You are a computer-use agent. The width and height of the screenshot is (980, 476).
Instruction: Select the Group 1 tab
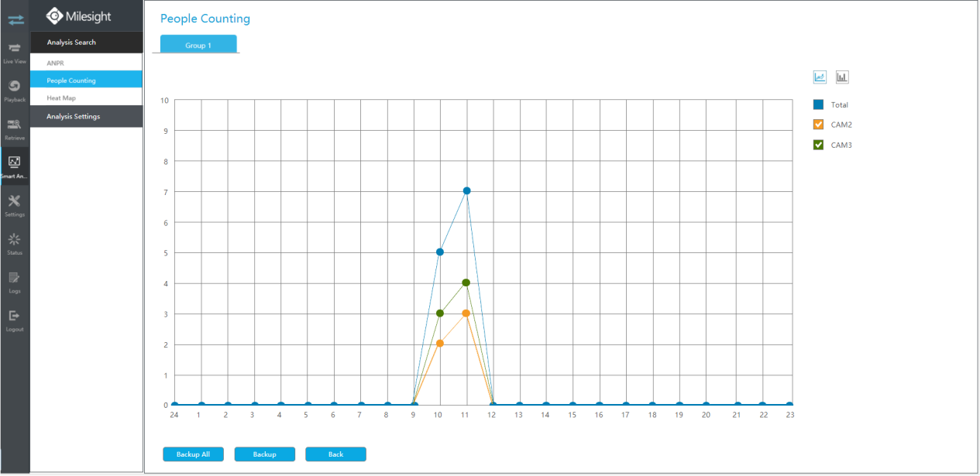point(198,45)
